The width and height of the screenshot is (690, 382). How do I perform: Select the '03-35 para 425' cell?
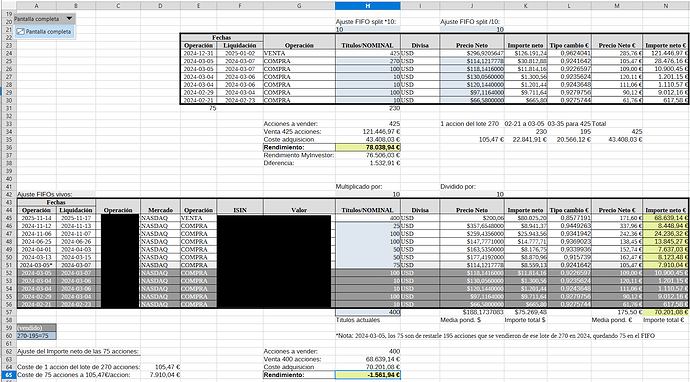coord(569,124)
